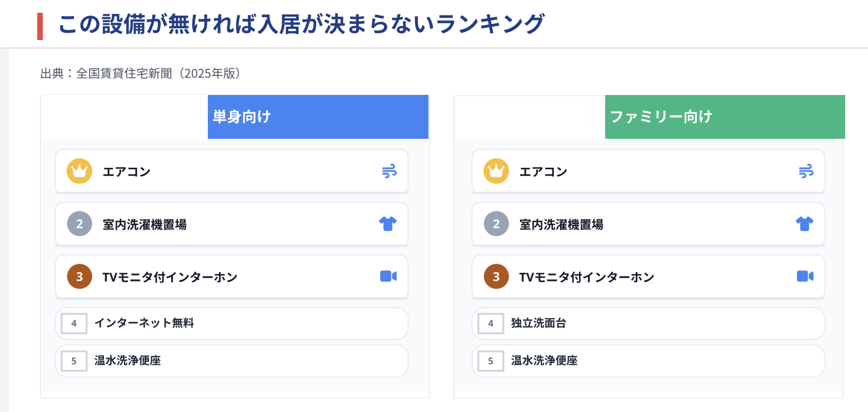Click the video camera icon in single-person TVモニタ付インターホン
868x412 pixels.
tap(388, 277)
